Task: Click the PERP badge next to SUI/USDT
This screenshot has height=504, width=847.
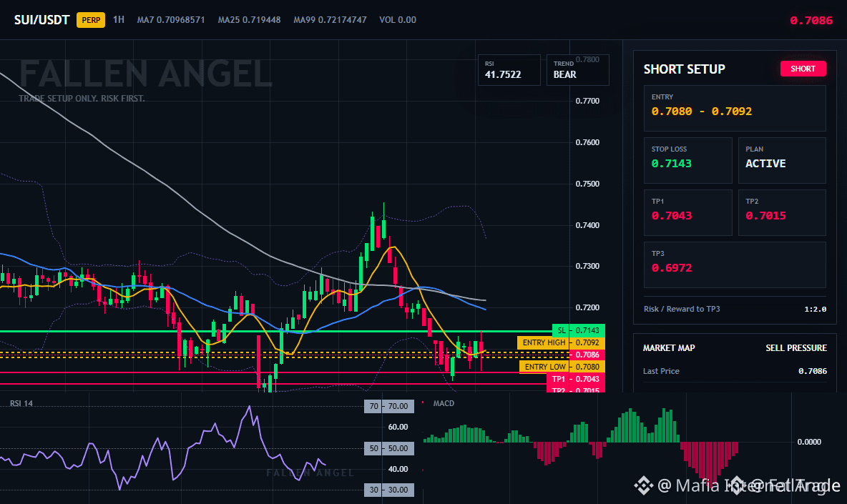Action: 91,20
